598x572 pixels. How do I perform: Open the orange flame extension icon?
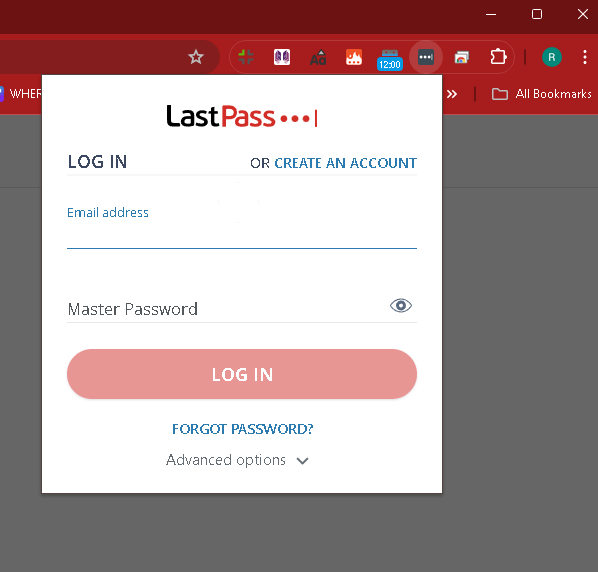pos(354,57)
